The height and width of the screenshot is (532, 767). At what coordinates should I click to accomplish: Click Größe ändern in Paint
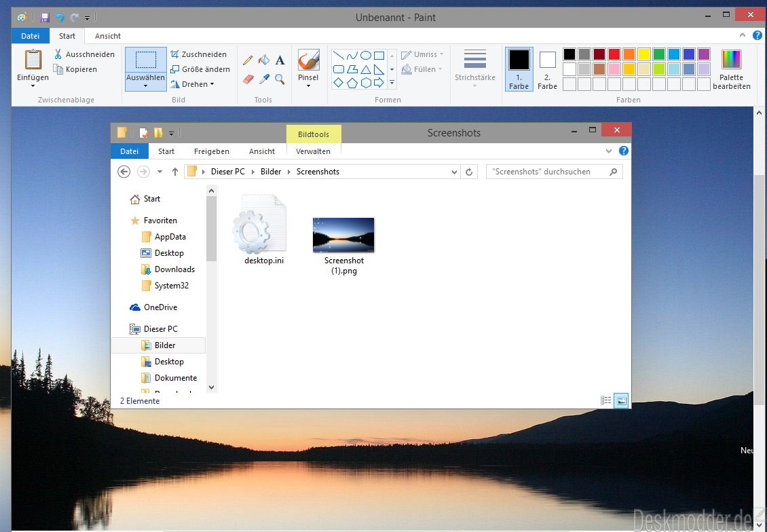pos(200,69)
